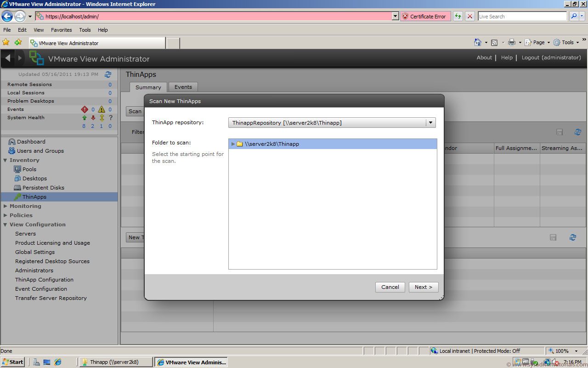
Task: Open Users and Groups
Action: click(x=40, y=151)
